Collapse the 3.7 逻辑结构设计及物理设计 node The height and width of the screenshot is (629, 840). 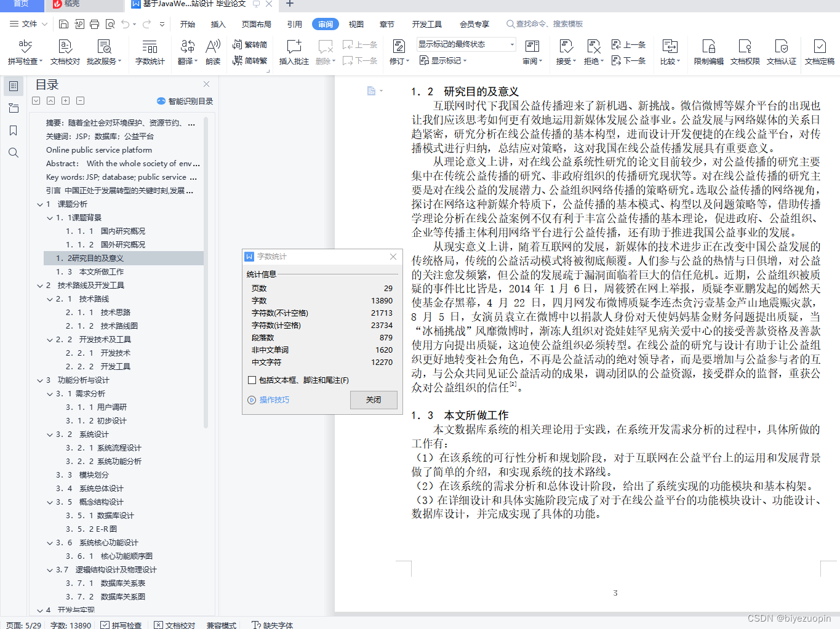[50, 570]
